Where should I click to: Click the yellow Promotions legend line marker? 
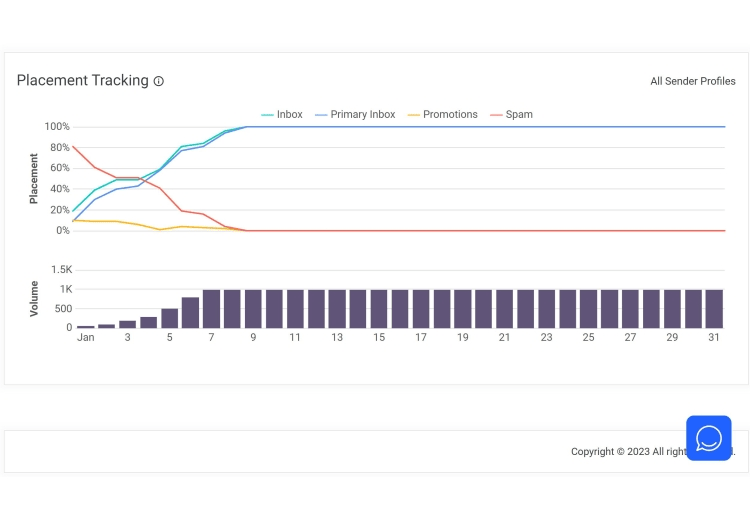pyautogui.click(x=415, y=115)
